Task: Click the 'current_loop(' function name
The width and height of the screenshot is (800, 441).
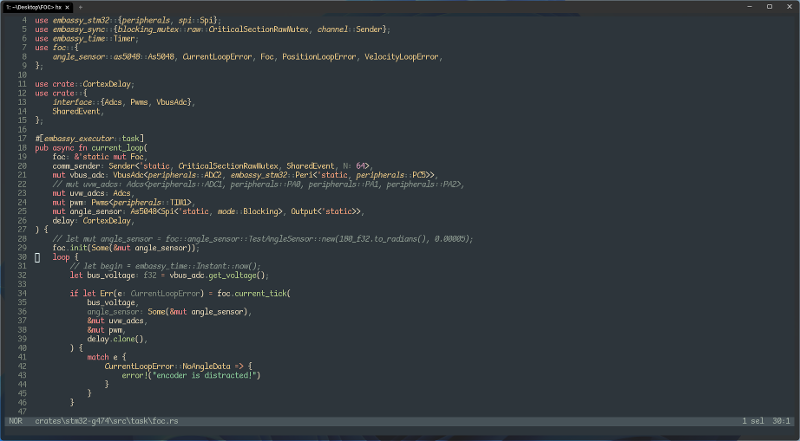Action: tap(119, 148)
